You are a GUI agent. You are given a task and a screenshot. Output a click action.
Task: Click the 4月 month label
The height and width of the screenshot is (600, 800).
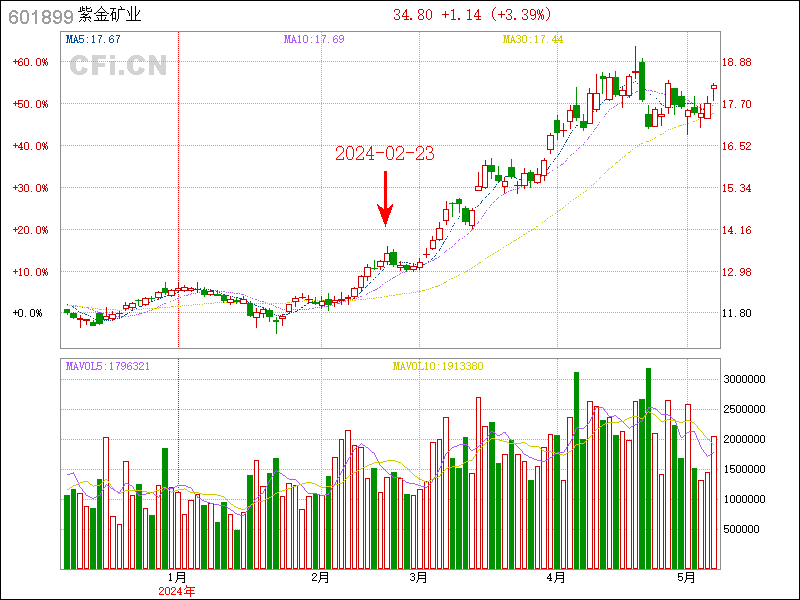coord(556,578)
